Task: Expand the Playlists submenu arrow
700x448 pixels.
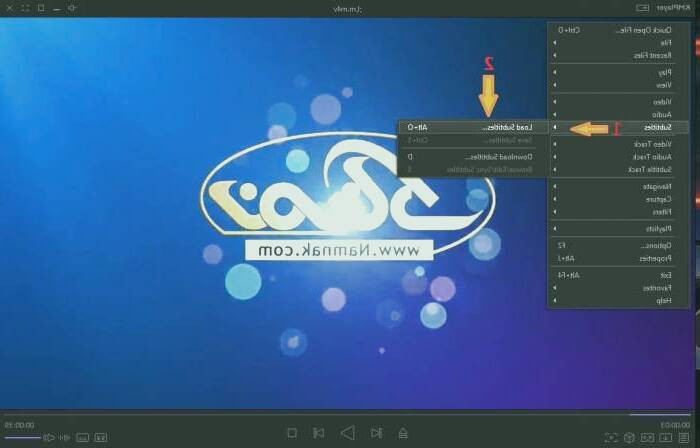Action: (x=554, y=229)
